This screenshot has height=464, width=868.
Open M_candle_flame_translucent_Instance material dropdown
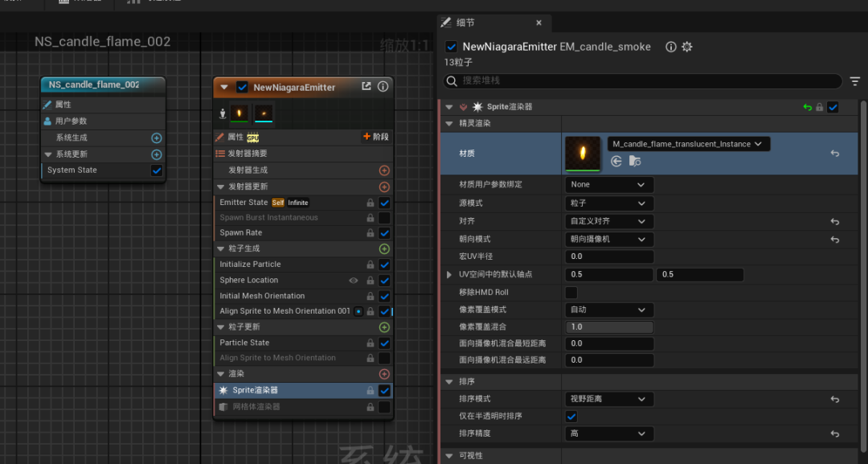click(x=688, y=144)
